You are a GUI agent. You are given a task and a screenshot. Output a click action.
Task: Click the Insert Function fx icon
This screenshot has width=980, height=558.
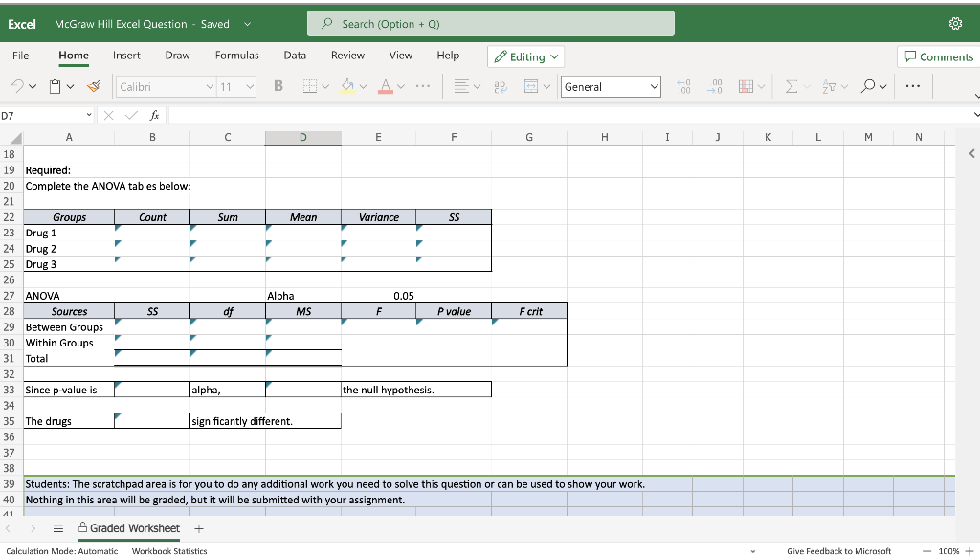pyautogui.click(x=155, y=115)
